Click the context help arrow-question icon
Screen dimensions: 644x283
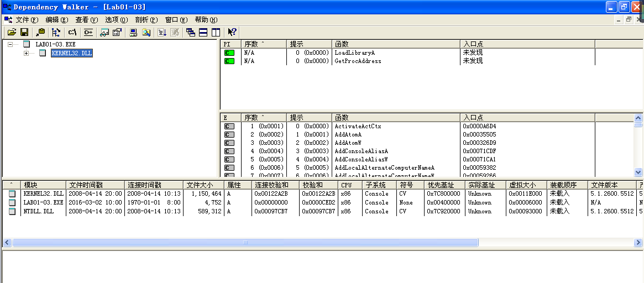tap(232, 33)
